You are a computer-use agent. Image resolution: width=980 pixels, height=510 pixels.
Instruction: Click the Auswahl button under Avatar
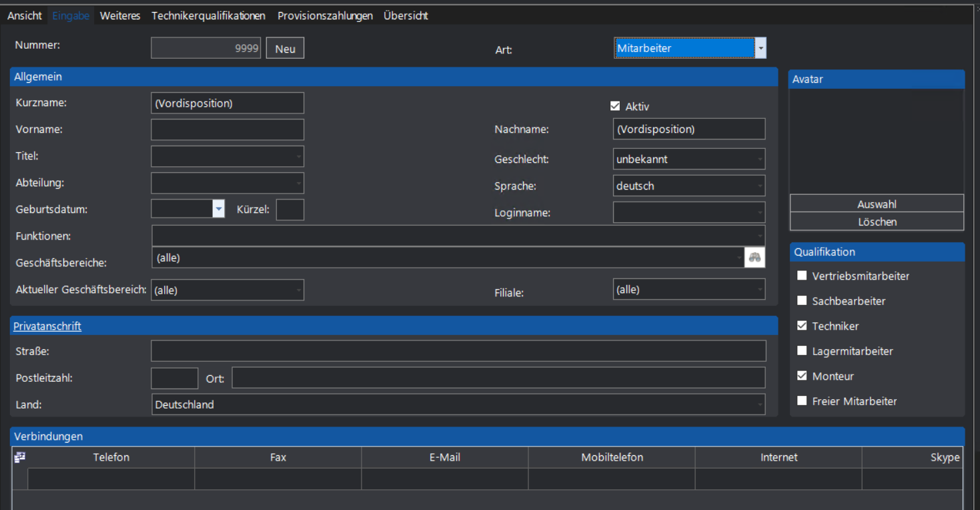coord(877,204)
